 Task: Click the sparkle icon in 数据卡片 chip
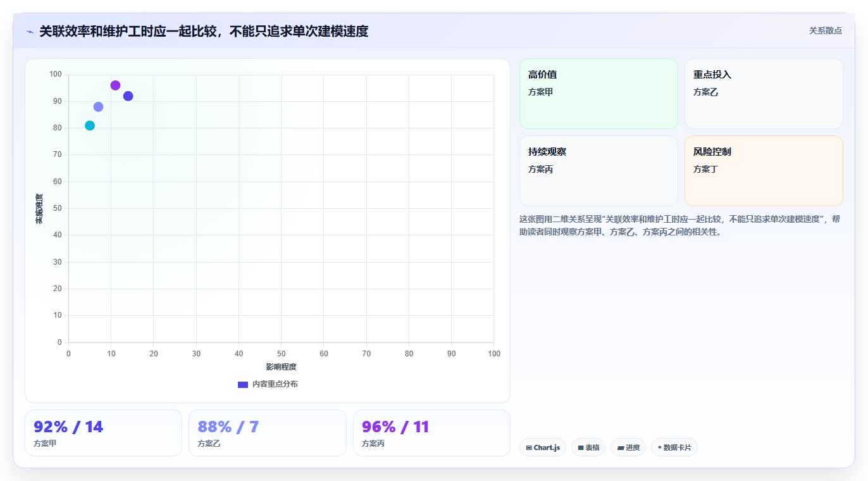coord(660,447)
